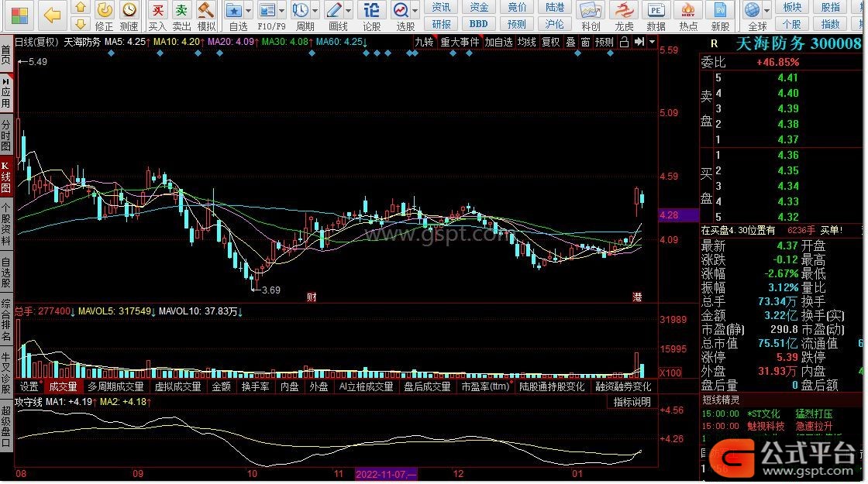This screenshot has height=484, width=868.
Task: Click the 财 marker on chart
Action: 312,297
